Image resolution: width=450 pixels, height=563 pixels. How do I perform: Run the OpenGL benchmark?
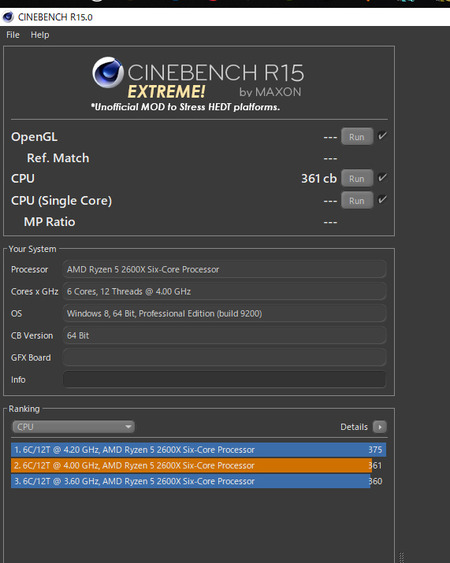(357, 137)
